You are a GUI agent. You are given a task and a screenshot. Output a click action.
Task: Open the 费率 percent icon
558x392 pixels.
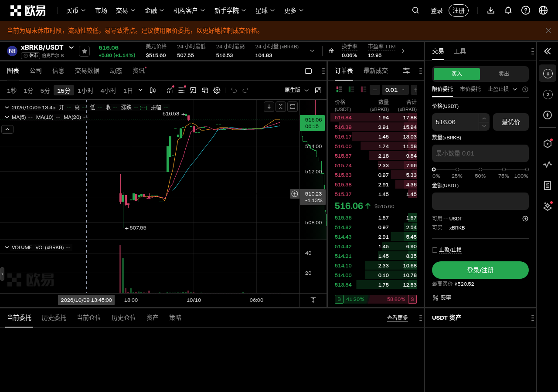click(435, 298)
